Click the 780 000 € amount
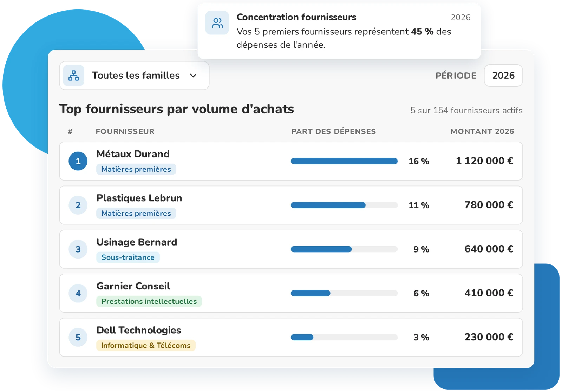The image size is (562, 392). tap(489, 205)
